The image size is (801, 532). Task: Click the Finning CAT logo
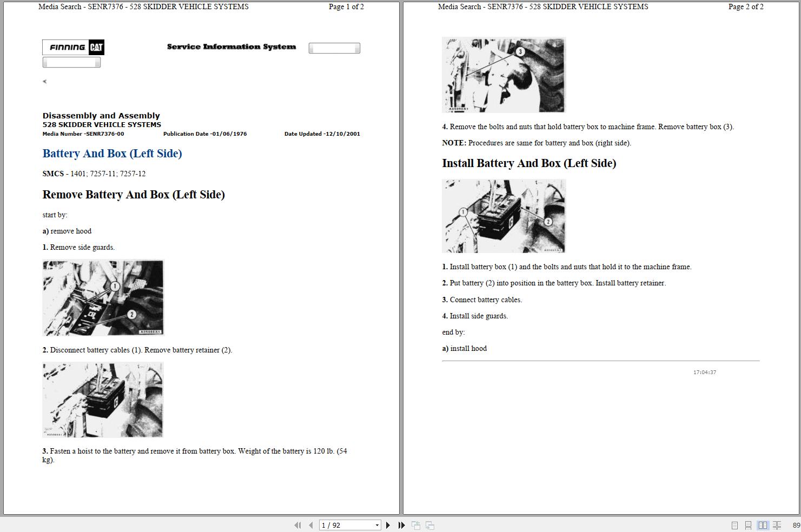(x=72, y=47)
